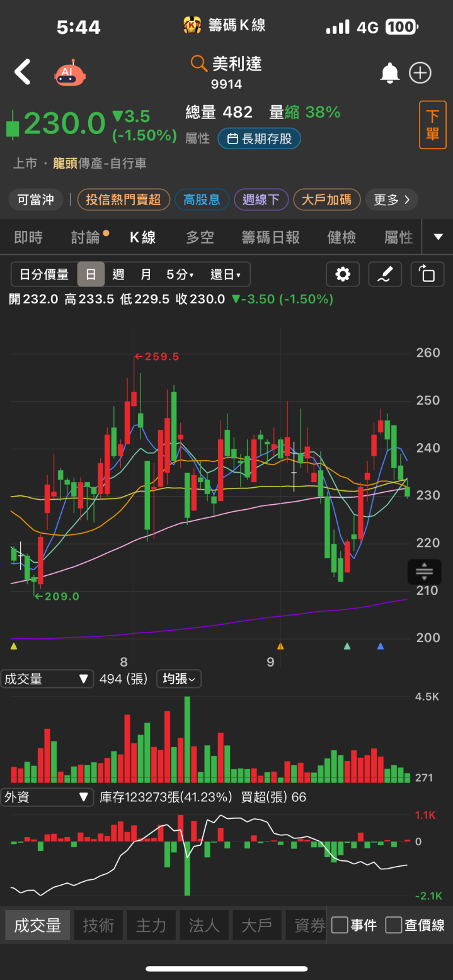Tap the orange event triangle marker
Viewport: 453px width, 980px height.
[x=280, y=646]
